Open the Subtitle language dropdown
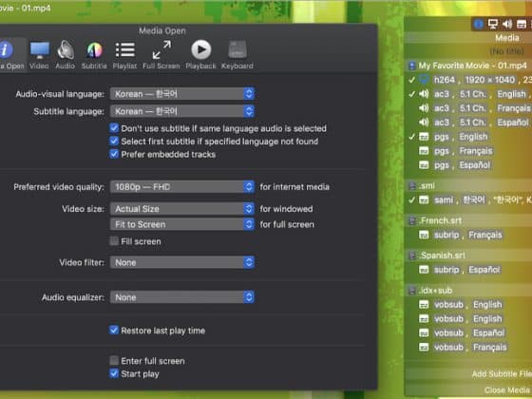 tap(182, 111)
